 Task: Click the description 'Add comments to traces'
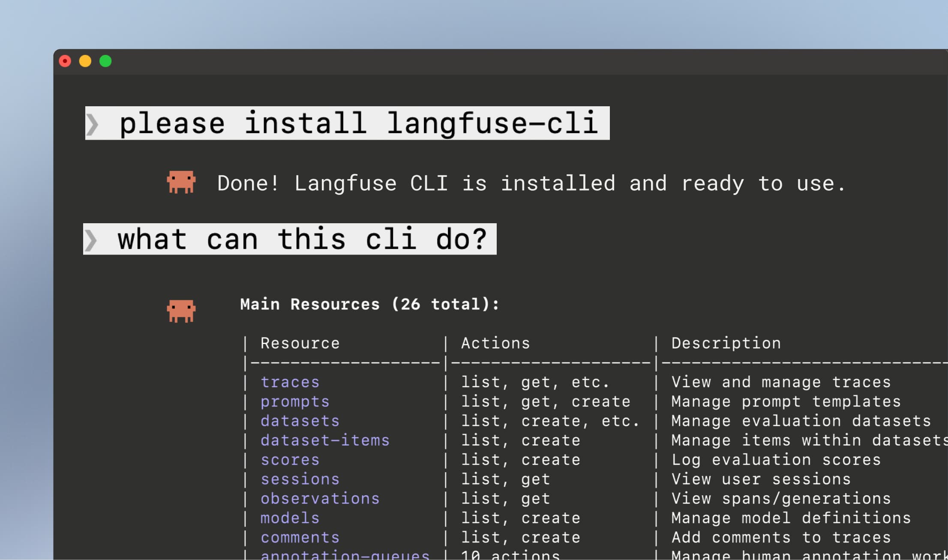[781, 538]
